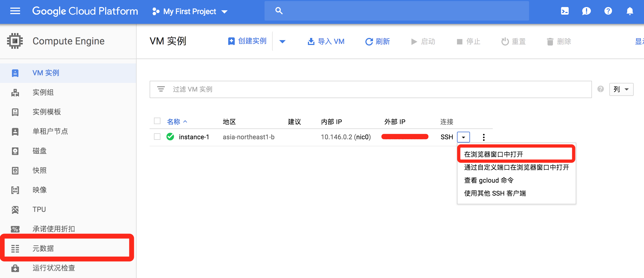
Task: Click the 运行状况检查 icon
Action: click(x=15, y=268)
